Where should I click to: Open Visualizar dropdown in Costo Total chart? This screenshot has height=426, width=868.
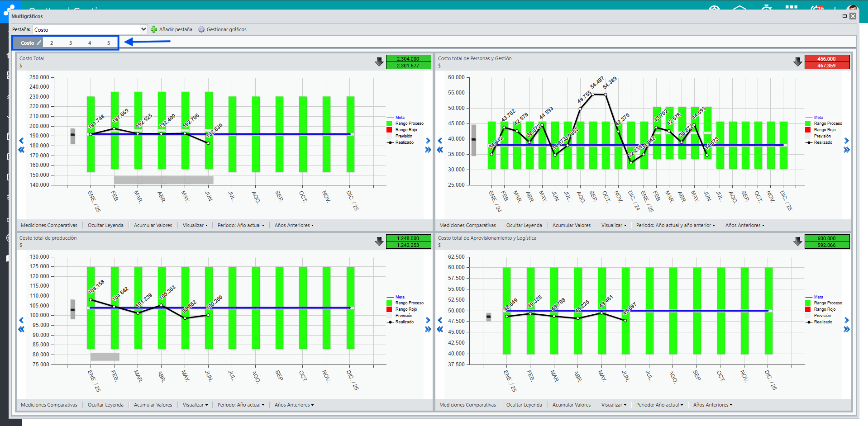(195, 225)
